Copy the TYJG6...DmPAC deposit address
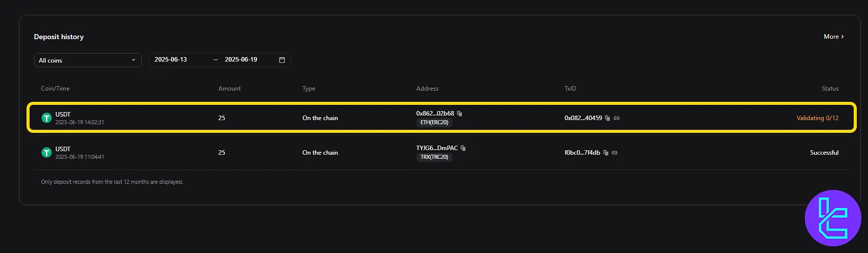The width and height of the screenshot is (868, 253). [463, 148]
